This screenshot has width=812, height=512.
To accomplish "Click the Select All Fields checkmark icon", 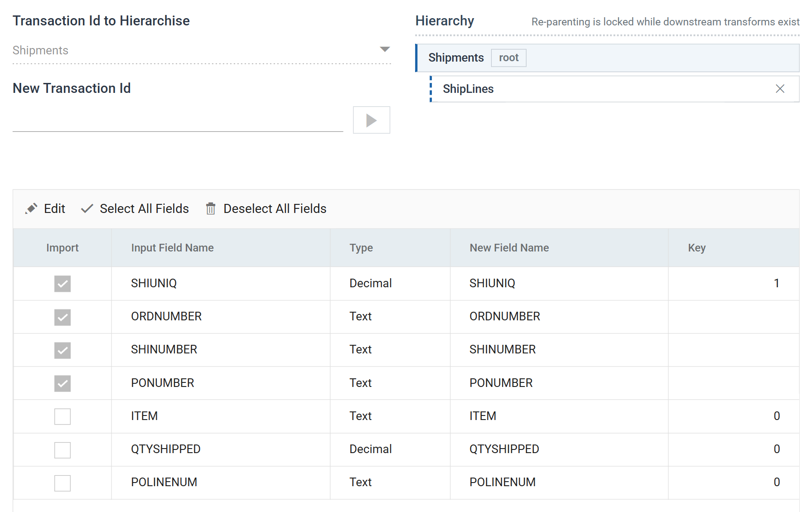I will click(87, 208).
